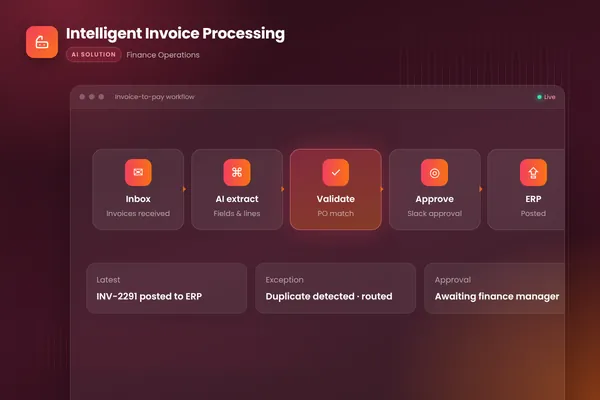Select the Validate step label

(336, 199)
